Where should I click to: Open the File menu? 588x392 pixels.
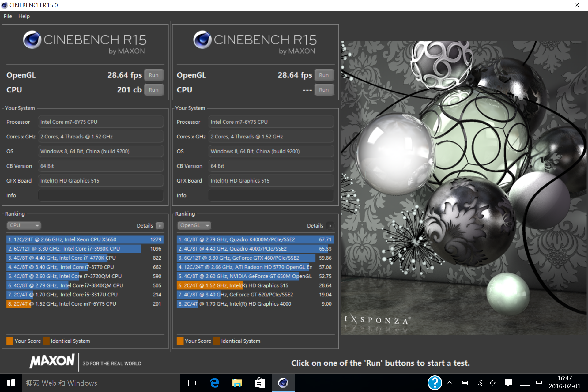tap(8, 16)
